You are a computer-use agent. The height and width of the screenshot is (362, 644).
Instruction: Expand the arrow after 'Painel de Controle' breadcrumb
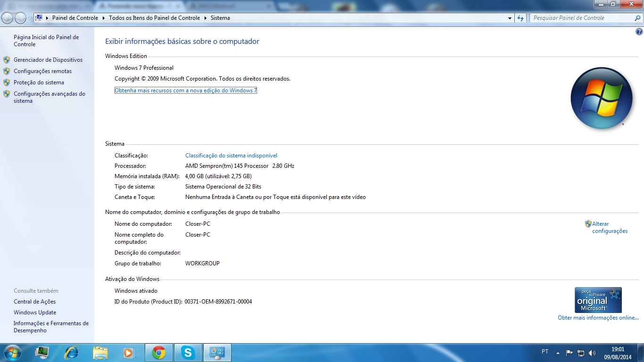tap(103, 18)
